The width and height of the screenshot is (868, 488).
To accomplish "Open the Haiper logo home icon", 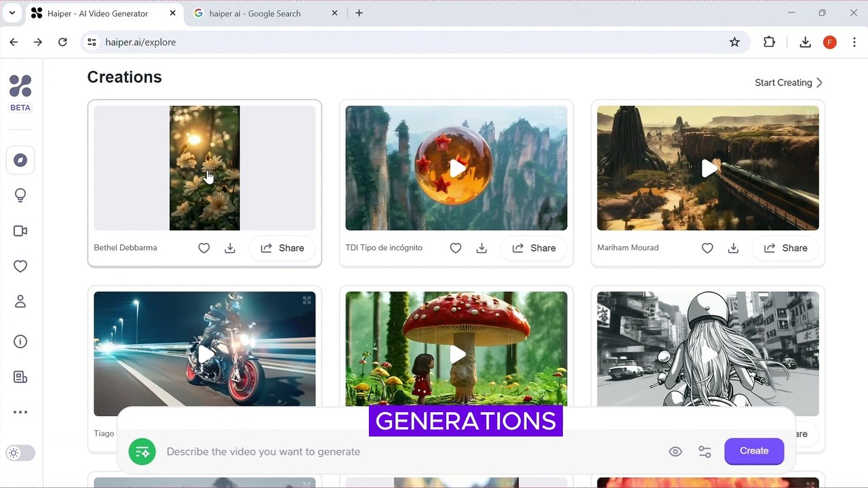I will tap(20, 86).
